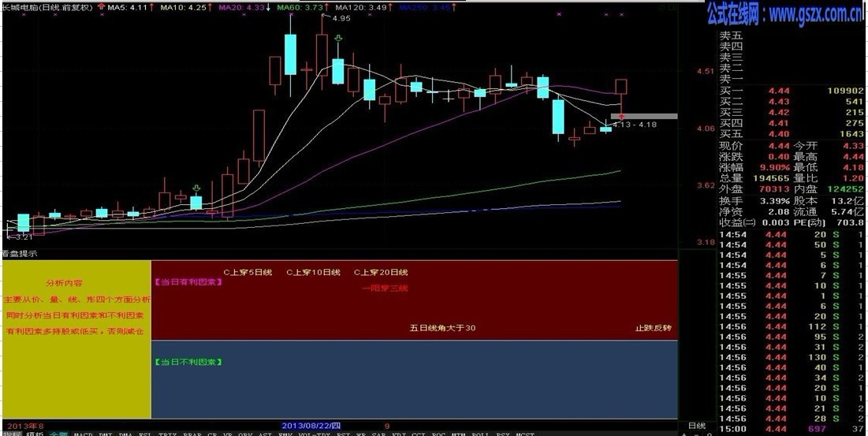Click the 看盘提示 panel title
The height and width of the screenshot is (436, 868).
(x=20, y=253)
